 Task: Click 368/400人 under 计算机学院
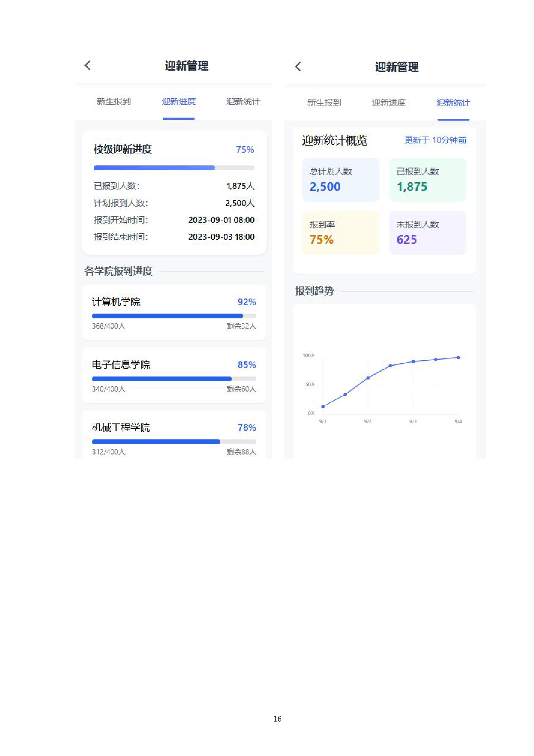point(109,326)
